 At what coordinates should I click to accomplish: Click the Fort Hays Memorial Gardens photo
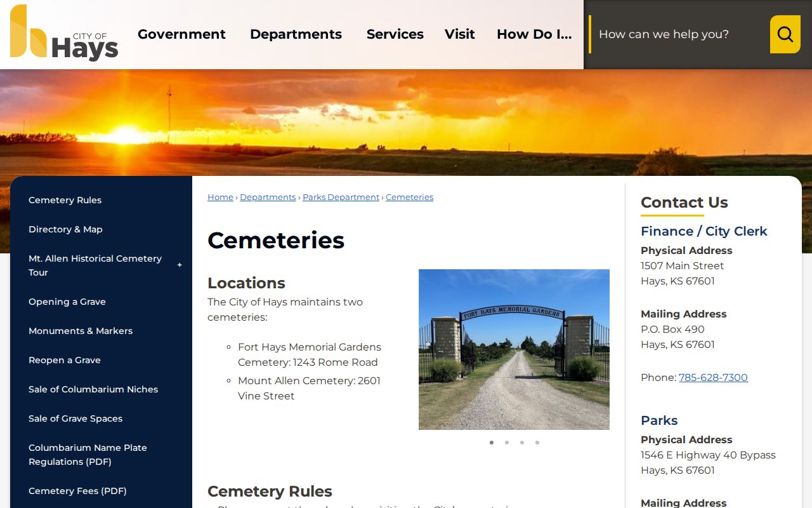[514, 349]
